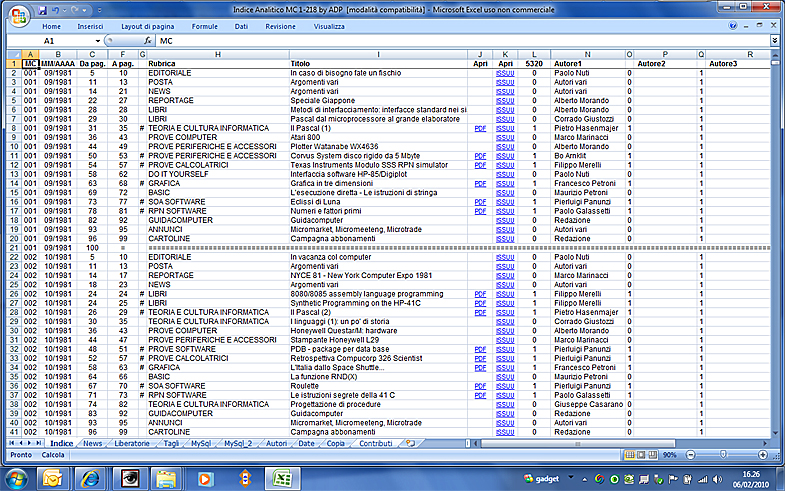This screenshot has height=491, width=785.
Task: Open ISSUU link for Atari 800 row
Action: 505,138
